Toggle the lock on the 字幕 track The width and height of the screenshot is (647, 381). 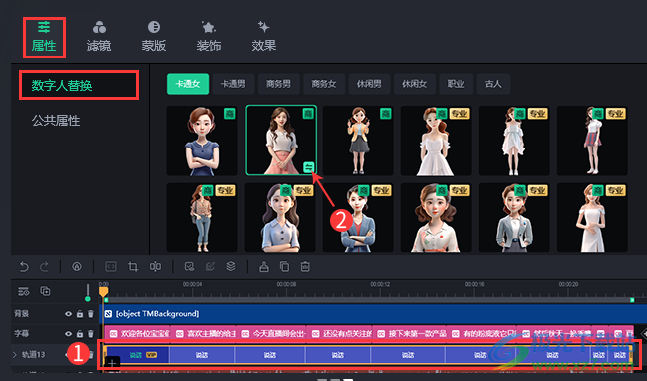coord(80,334)
